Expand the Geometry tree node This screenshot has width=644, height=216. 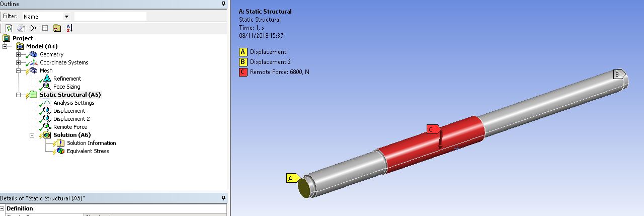[19, 54]
